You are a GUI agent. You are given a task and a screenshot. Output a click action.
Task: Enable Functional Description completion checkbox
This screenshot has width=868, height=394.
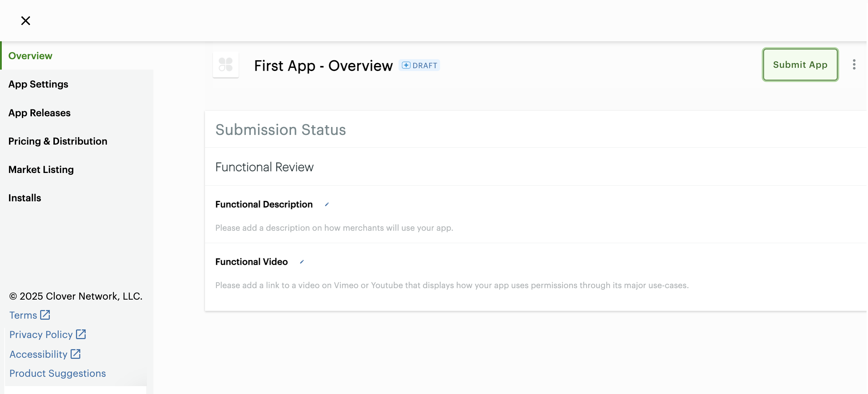click(x=327, y=204)
